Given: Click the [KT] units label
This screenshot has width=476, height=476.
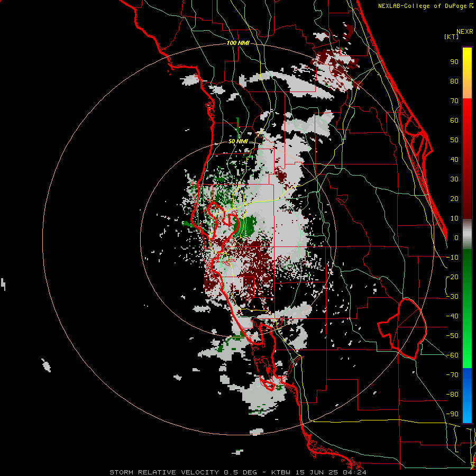Looking at the screenshot, I should (451, 36).
